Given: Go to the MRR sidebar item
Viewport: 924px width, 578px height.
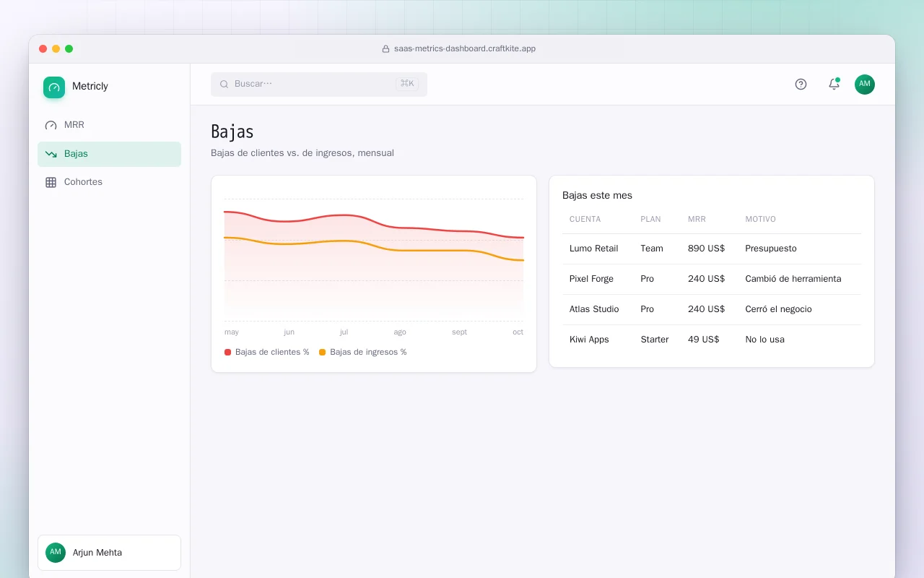Looking at the screenshot, I should pos(109,125).
